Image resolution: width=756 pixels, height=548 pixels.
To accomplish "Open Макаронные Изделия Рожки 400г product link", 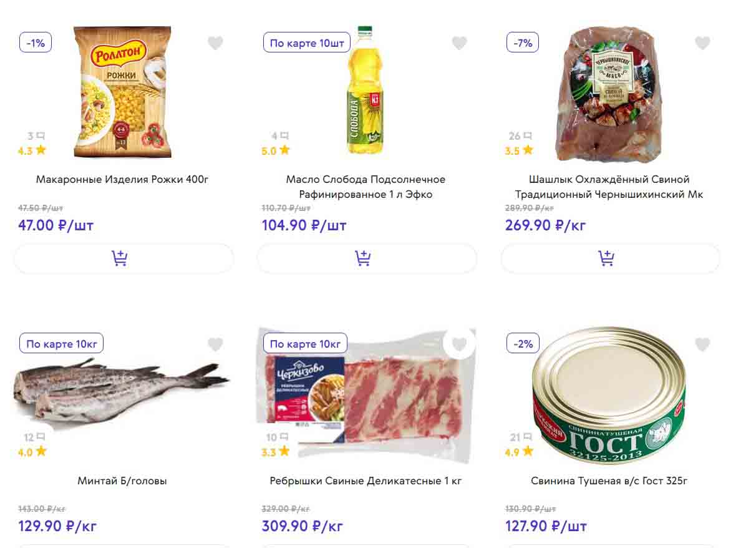I will (122, 179).
